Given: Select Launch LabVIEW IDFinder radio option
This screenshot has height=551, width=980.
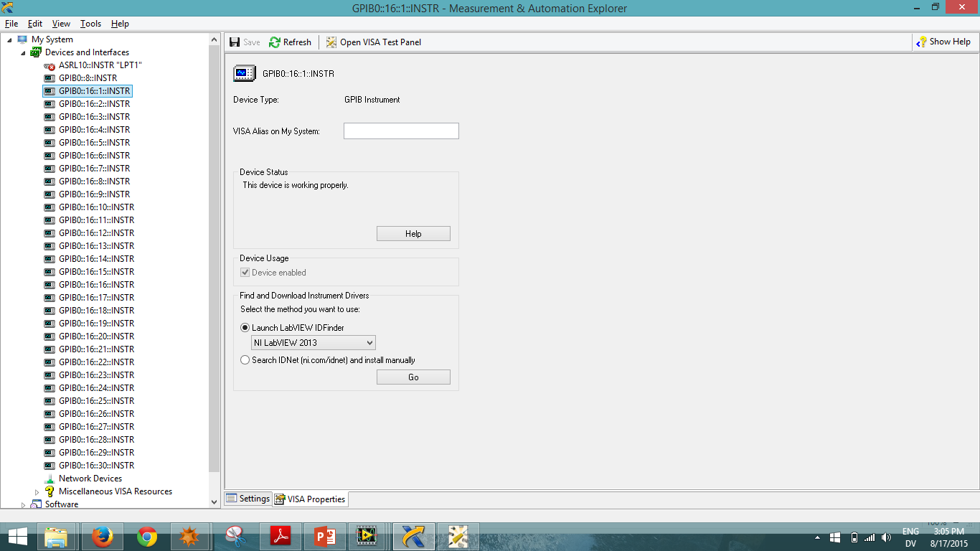Looking at the screenshot, I should (245, 328).
